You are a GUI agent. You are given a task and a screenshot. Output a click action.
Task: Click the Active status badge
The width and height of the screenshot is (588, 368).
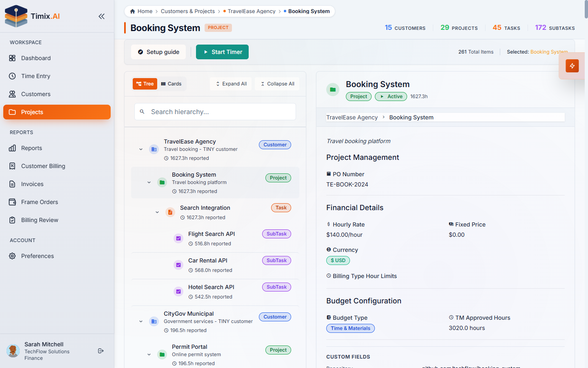click(x=391, y=96)
